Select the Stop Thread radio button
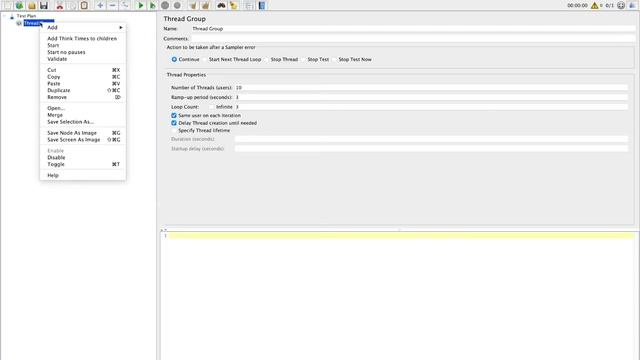640x360 pixels. coord(267,60)
